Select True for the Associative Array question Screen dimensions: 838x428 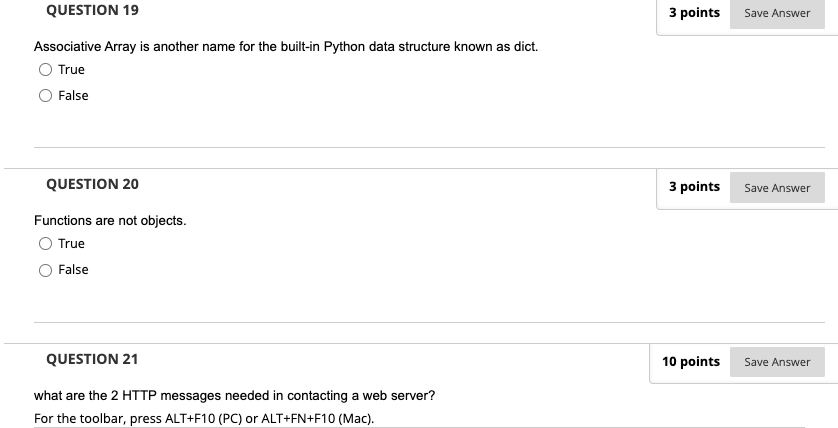tap(45, 69)
